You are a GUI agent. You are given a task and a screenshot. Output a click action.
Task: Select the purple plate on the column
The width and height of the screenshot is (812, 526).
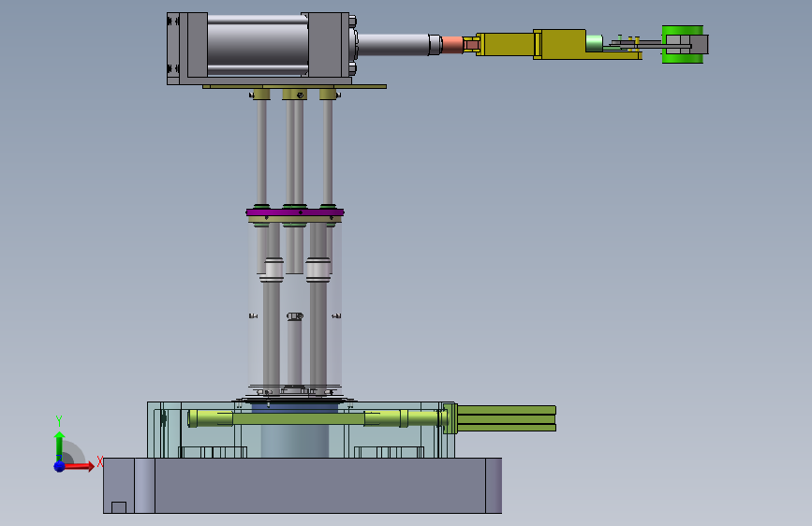[x=295, y=212]
